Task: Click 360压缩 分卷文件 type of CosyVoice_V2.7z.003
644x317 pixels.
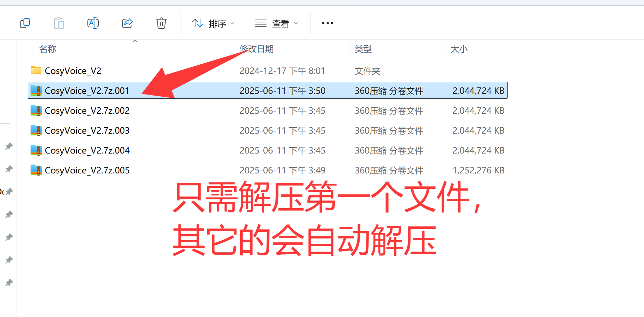Action: click(389, 131)
